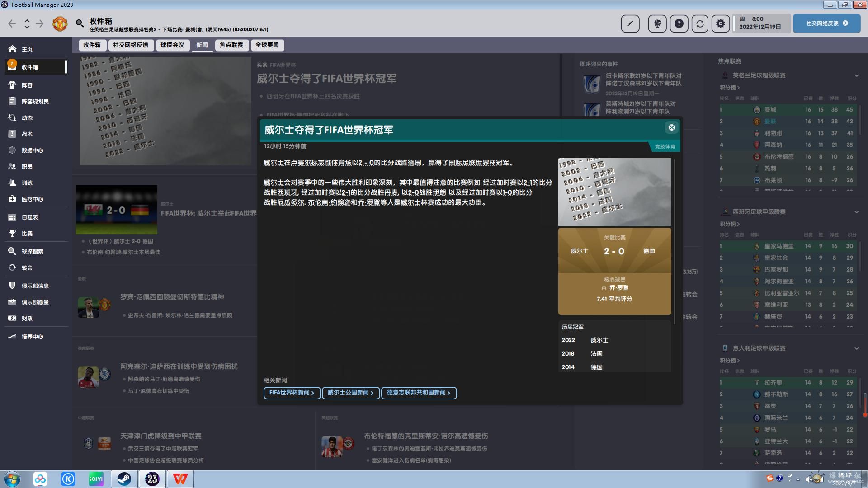Click the lightbulb hint icon in toolbar
Viewport: 868px width, 488px height.
[657, 23]
